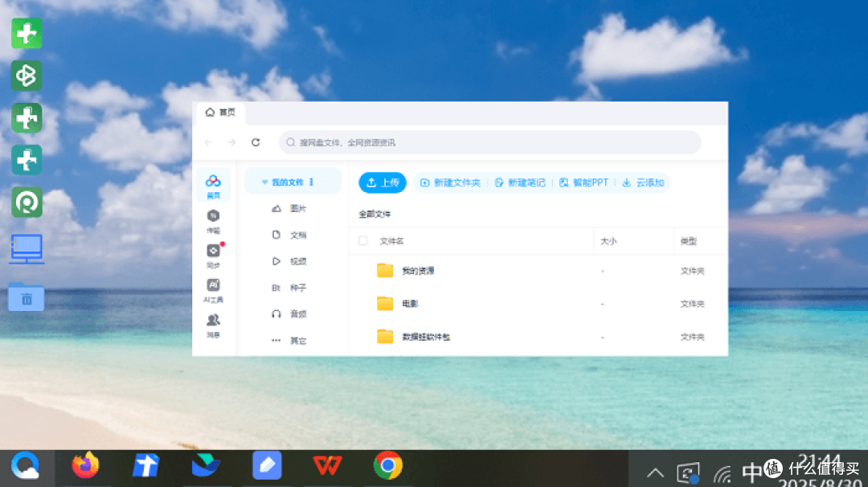Image resolution: width=868 pixels, height=487 pixels.
Task: Open the blue T arrow app on the taskbar
Action: pyautogui.click(x=146, y=465)
